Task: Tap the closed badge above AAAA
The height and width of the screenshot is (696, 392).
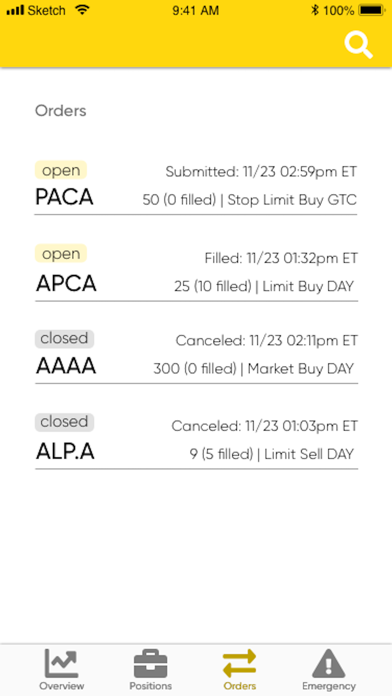Action: tap(64, 339)
